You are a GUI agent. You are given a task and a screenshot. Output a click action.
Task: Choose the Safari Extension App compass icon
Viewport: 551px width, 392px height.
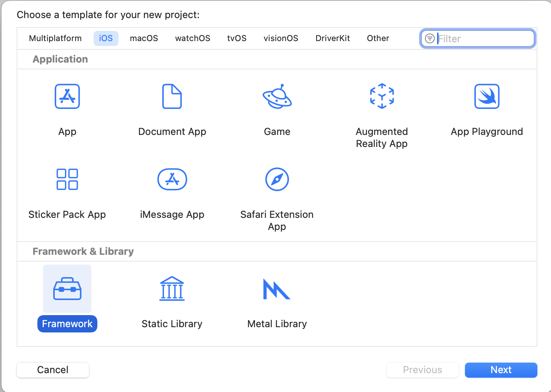(277, 179)
